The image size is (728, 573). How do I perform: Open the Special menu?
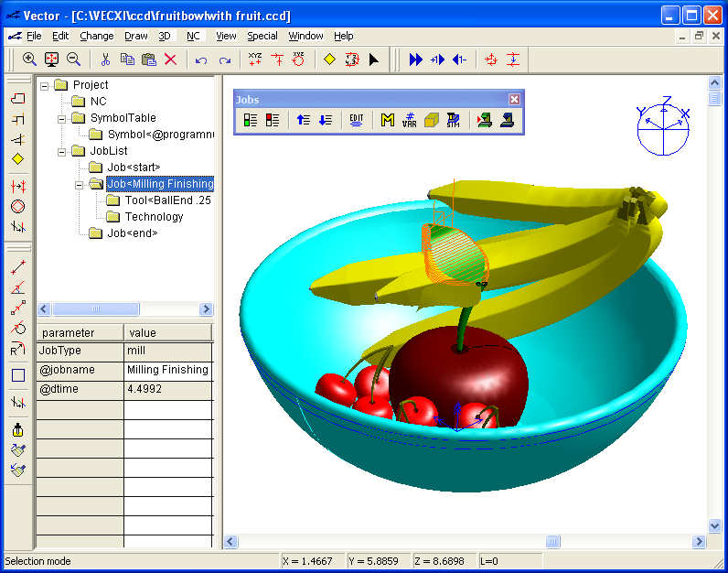[262, 36]
